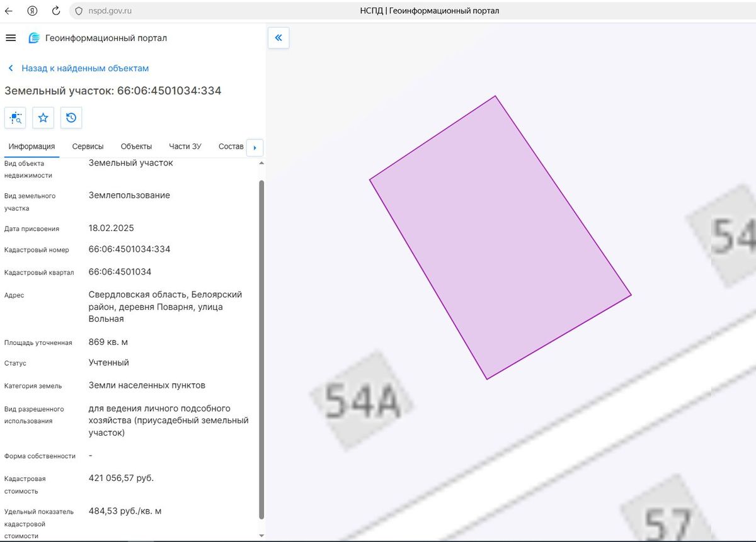Click the value Земли населенных пунктов
Screen dimensions: 756x542
click(147, 385)
